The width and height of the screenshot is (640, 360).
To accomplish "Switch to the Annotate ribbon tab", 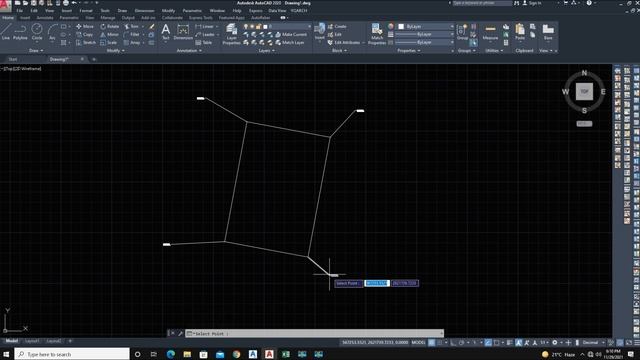I will tap(45, 18).
